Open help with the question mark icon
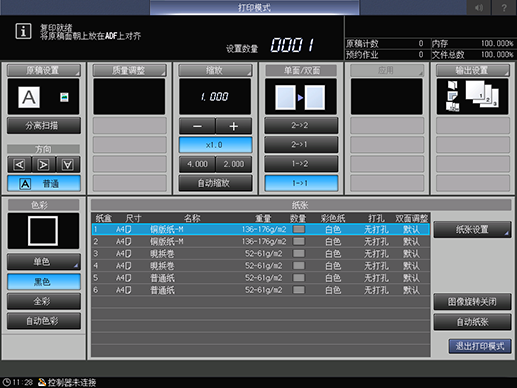The image size is (517, 388). (504, 7)
